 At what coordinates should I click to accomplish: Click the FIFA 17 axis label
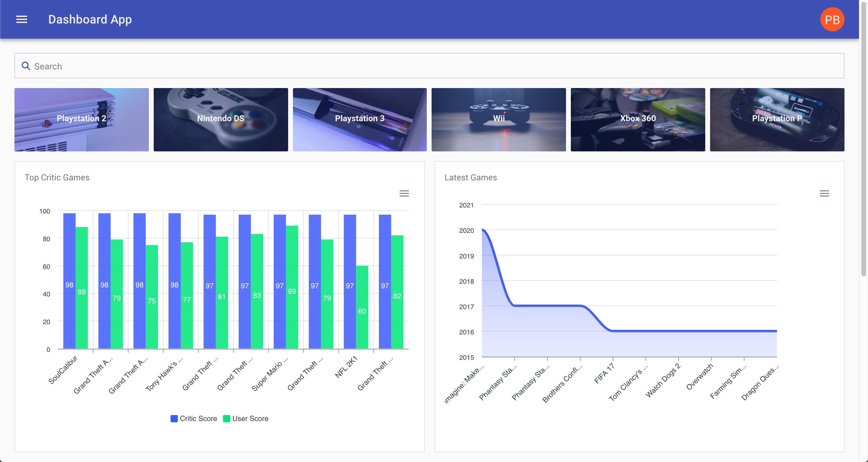pos(605,373)
